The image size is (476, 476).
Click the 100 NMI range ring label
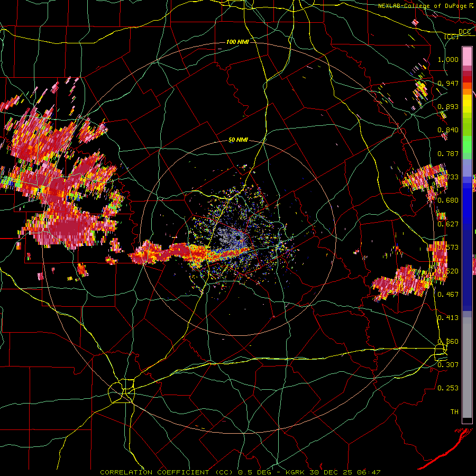point(237,42)
